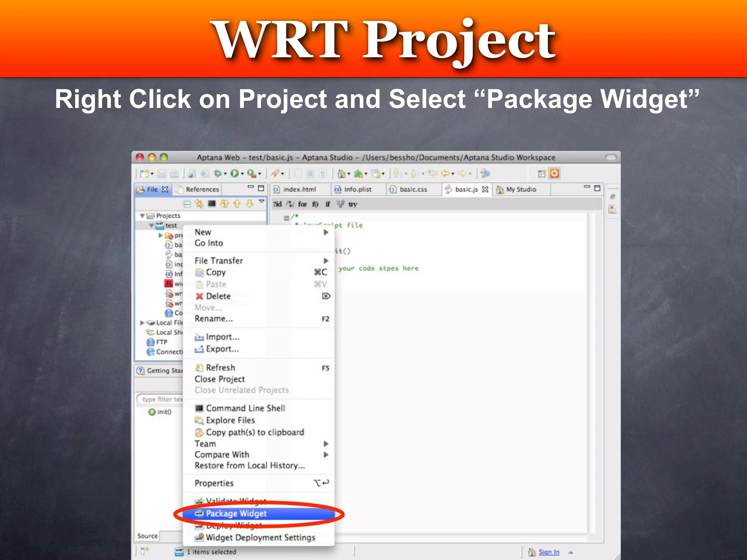Expand the first folder under test project
Screen dimensions: 747x560
(160, 236)
